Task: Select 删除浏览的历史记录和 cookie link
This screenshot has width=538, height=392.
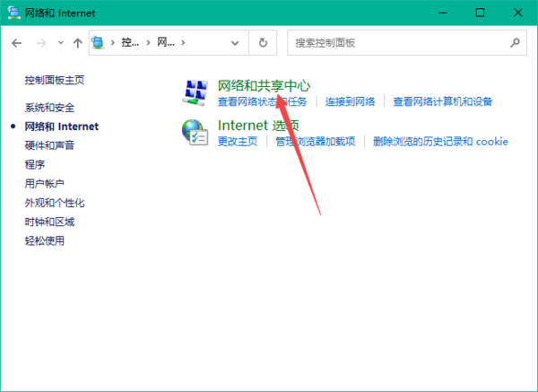Action: click(439, 141)
